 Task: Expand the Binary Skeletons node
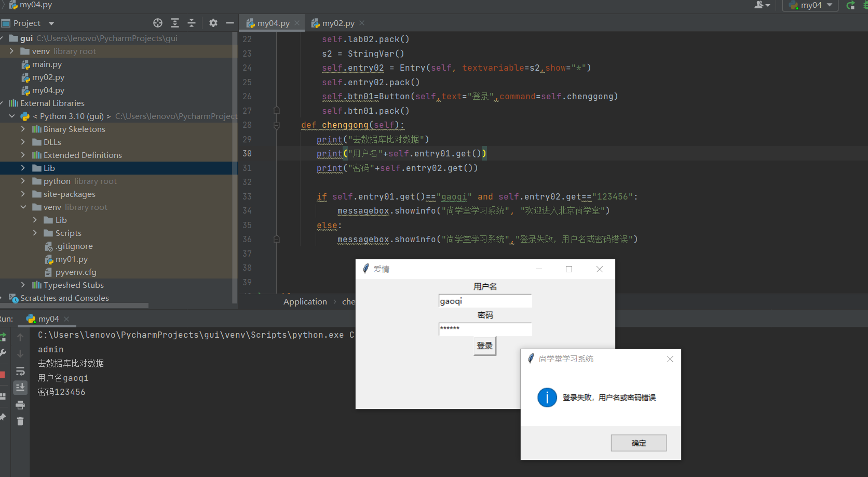(x=23, y=129)
